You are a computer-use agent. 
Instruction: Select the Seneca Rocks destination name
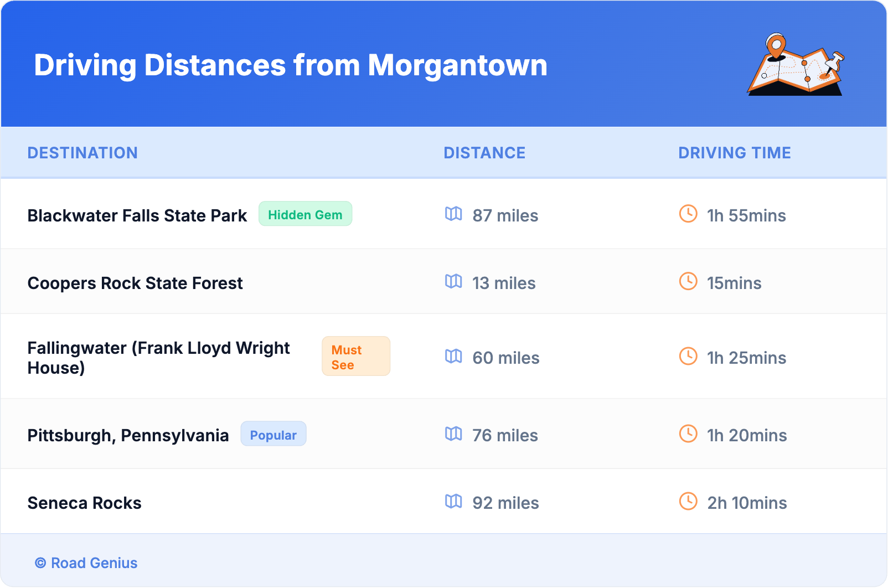tap(85, 503)
